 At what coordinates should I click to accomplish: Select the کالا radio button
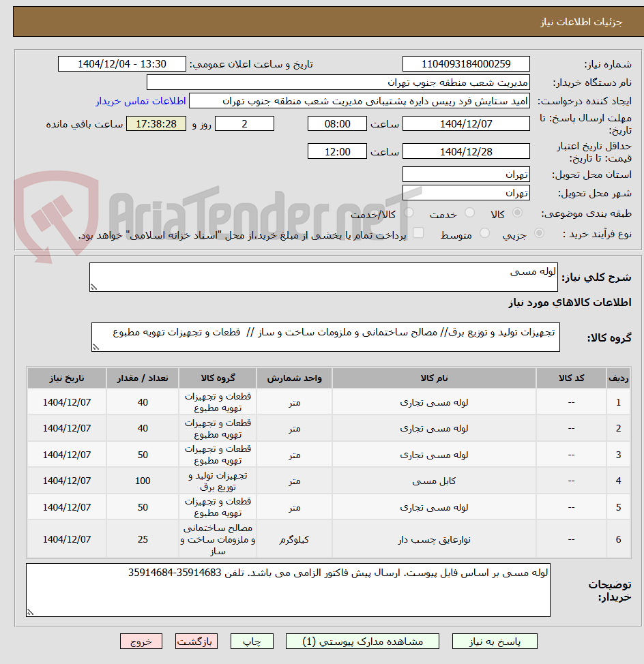[x=517, y=213]
